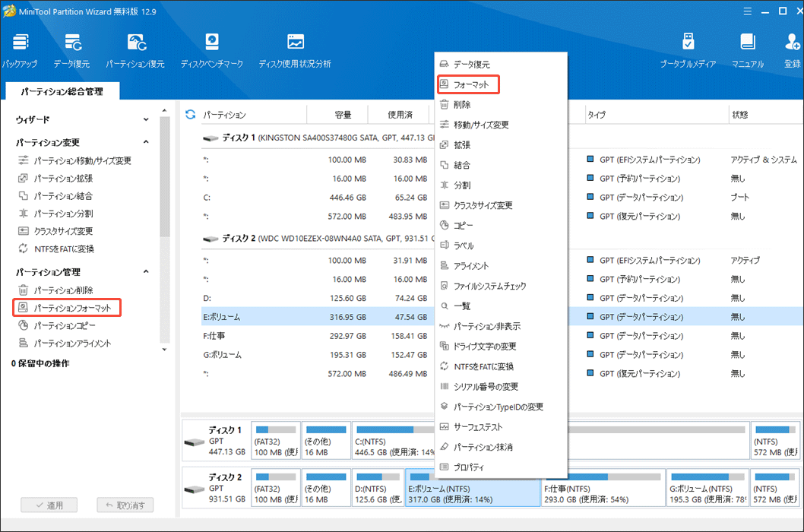Viewport: 804px width, 532px height.
Task: Choose クラスタサイズ変更 in the context menu
Action: [x=501, y=205]
